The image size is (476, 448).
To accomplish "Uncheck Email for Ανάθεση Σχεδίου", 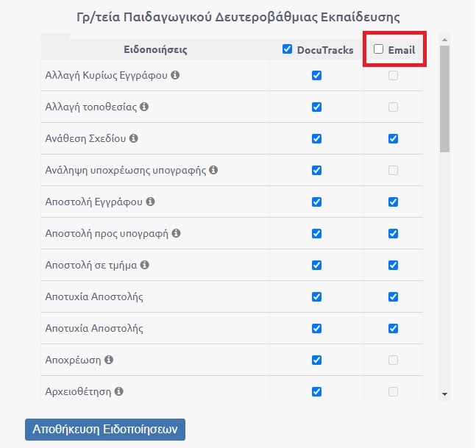I will 393,138.
